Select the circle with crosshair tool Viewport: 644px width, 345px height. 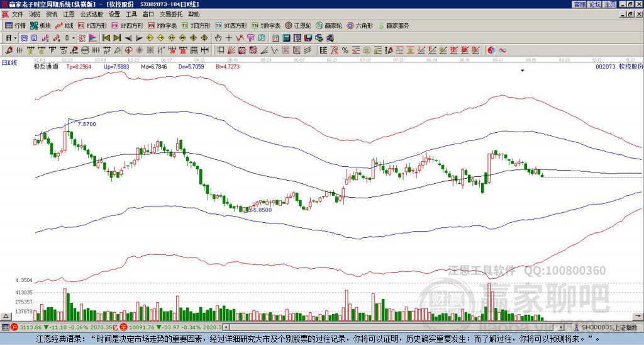click(x=128, y=50)
